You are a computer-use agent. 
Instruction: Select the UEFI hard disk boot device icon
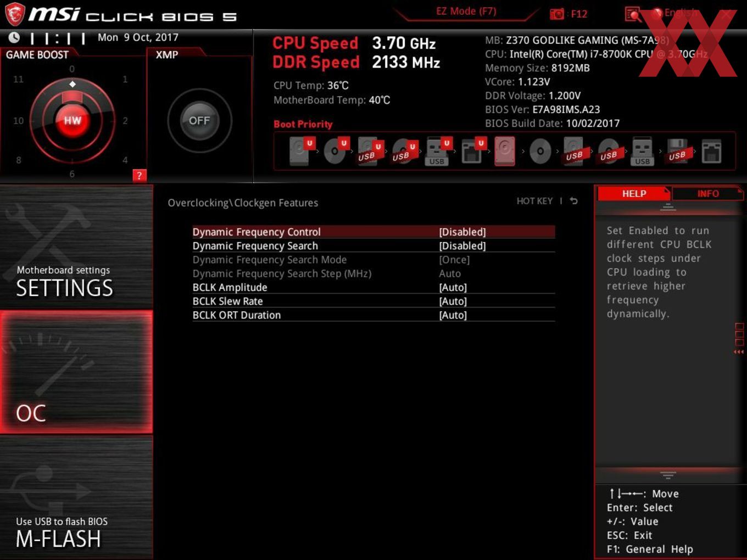[x=300, y=151]
